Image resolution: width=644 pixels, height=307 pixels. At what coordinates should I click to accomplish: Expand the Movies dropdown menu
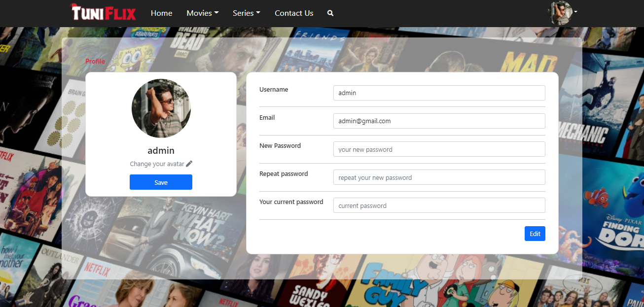(202, 13)
